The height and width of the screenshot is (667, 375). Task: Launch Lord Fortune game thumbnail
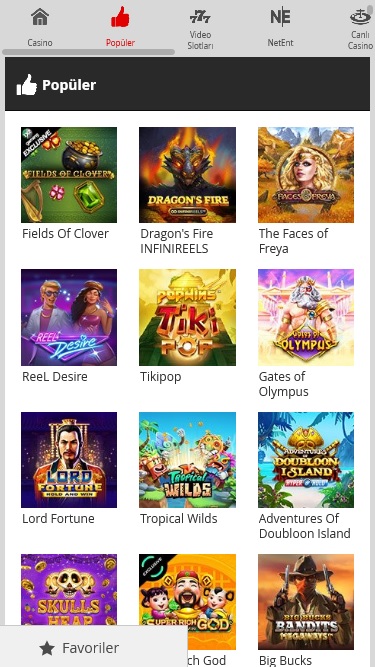tap(69, 460)
